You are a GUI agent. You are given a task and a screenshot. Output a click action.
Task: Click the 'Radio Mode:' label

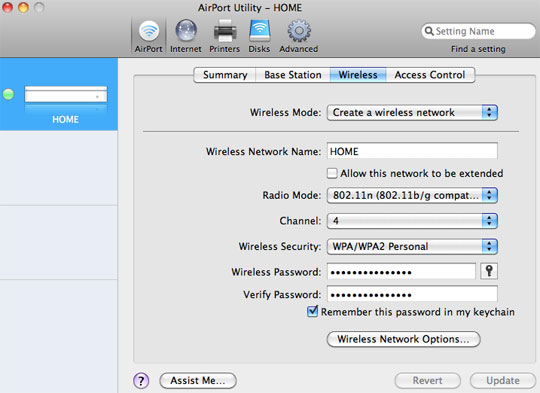tap(292, 195)
